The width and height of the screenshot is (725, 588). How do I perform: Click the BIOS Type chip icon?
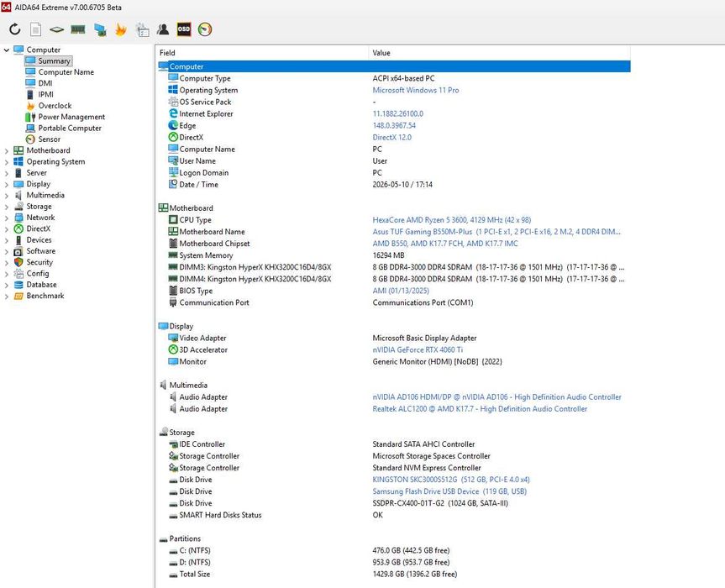(x=173, y=291)
